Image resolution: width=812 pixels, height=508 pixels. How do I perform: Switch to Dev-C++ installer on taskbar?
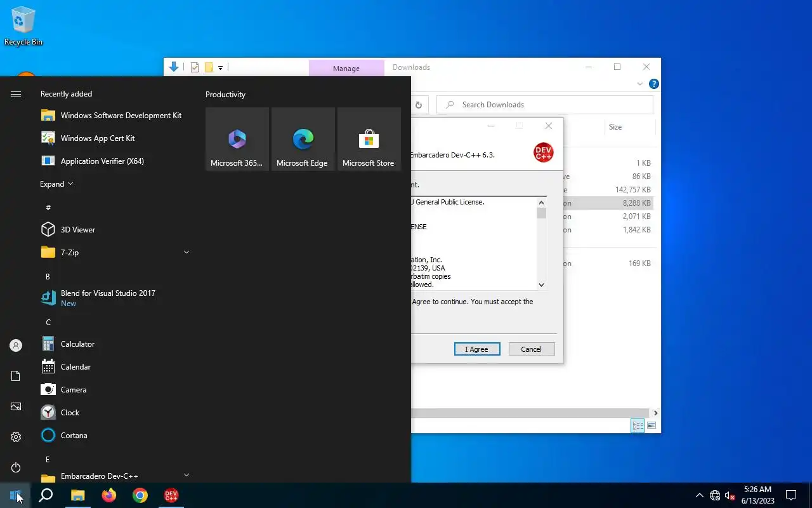point(171,495)
